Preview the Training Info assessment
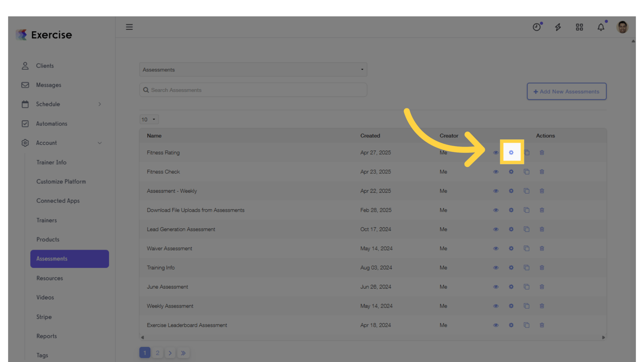 click(x=495, y=267)
